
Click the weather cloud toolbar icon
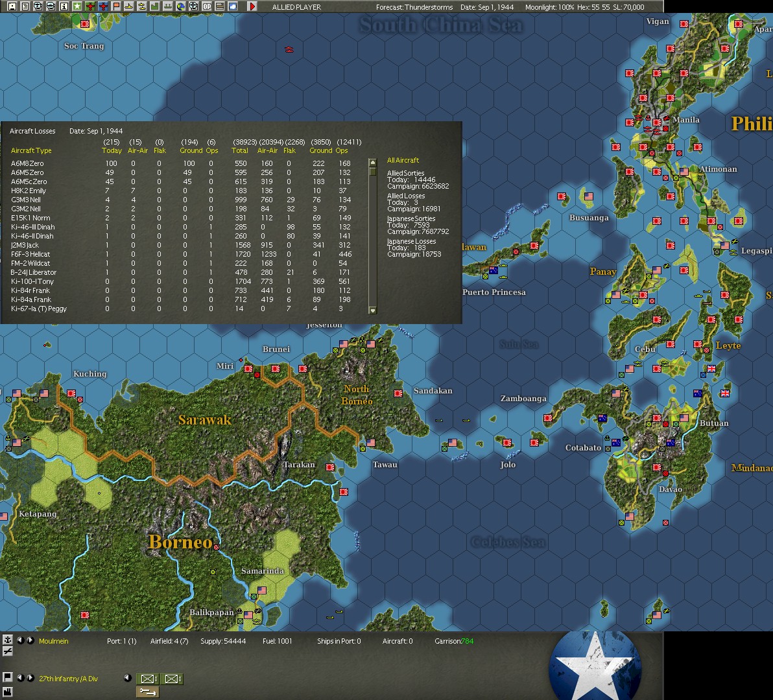coord(233,6)
